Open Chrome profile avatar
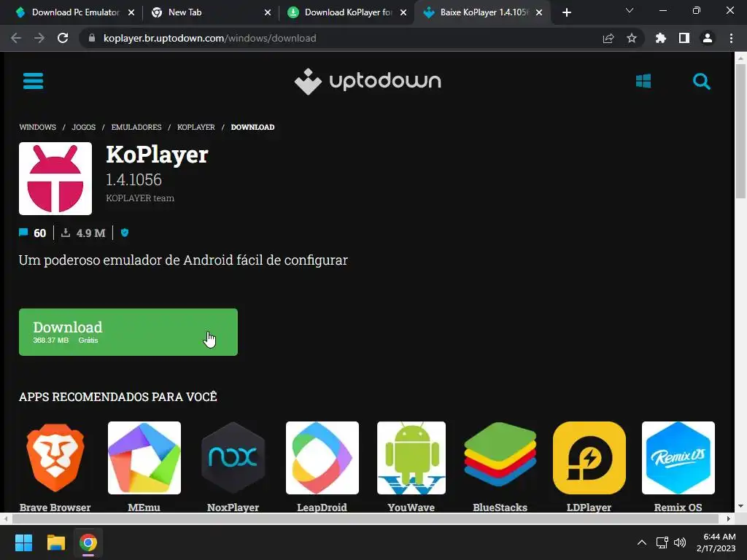This screenshot has width=747, height=560. coord(708,38)
